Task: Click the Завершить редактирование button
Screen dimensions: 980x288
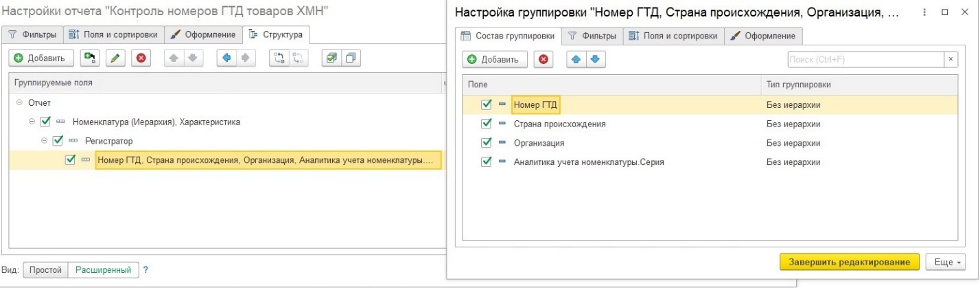Action: click(848, 262)
